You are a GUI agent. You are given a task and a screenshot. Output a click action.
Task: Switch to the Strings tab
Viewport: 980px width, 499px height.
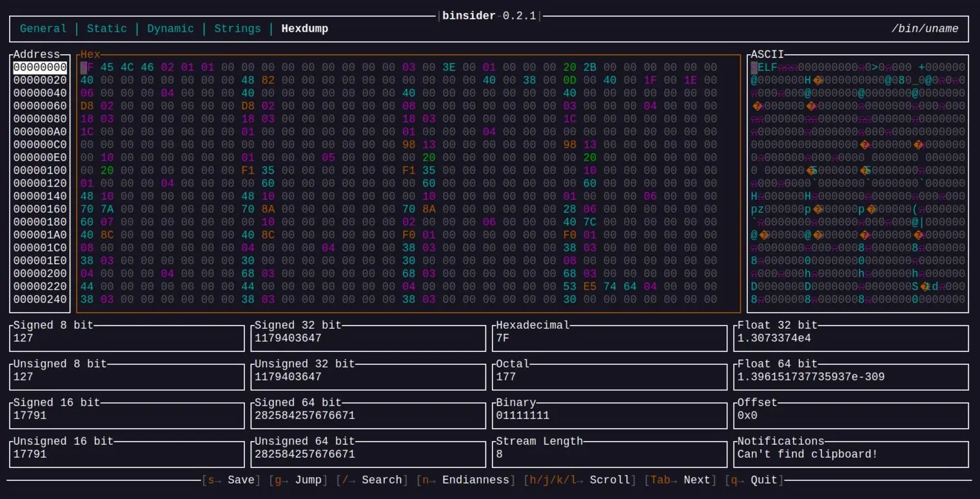[237, 28]
